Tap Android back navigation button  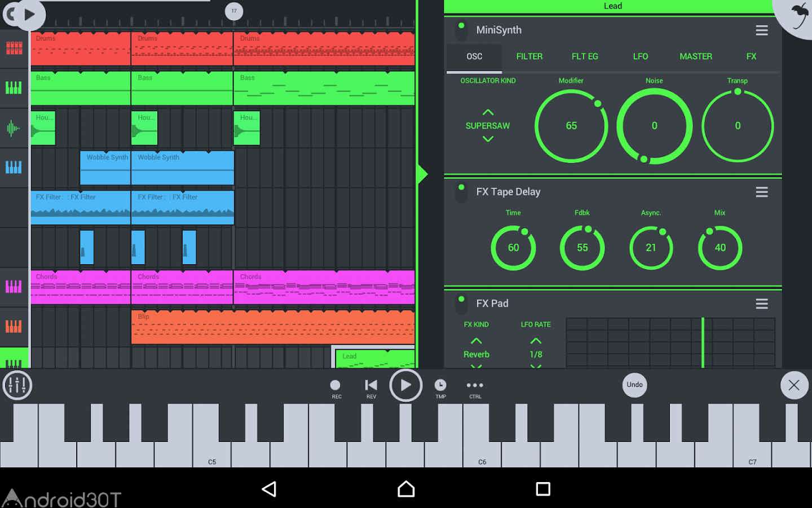pyautogui.click(x=269, y=489)
